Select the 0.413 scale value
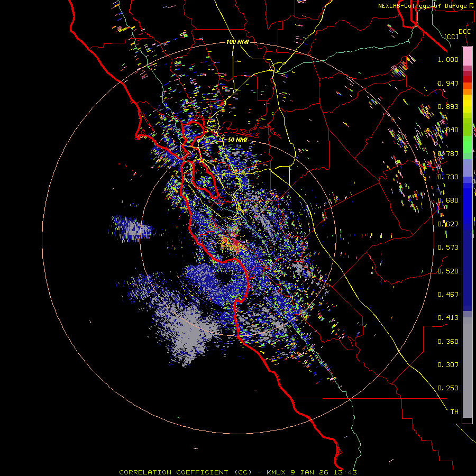 pos(448,318)
